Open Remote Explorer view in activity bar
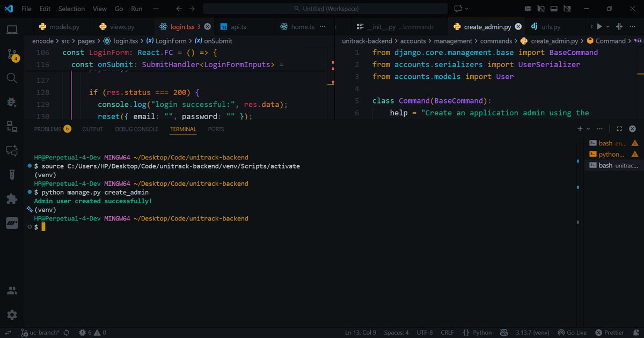The width and height of the screenshot is (644, 338). click(12, 126)
